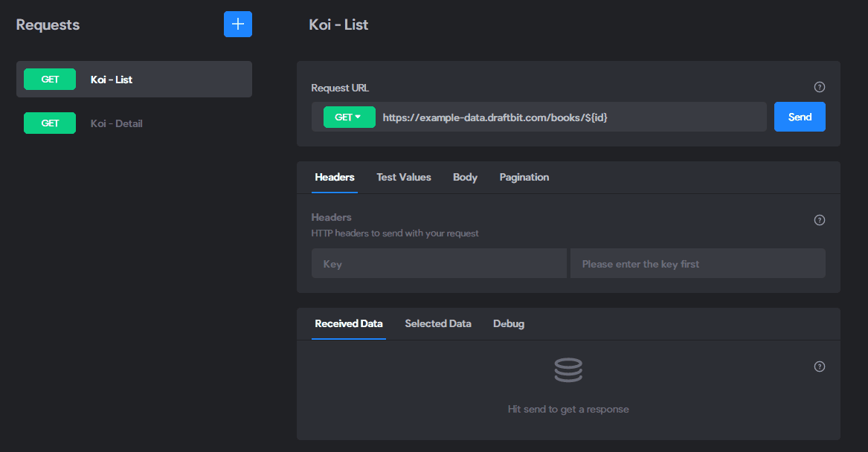The image size is (868, 452).
Task: Select the Selected Data tab
Action: 438,323
